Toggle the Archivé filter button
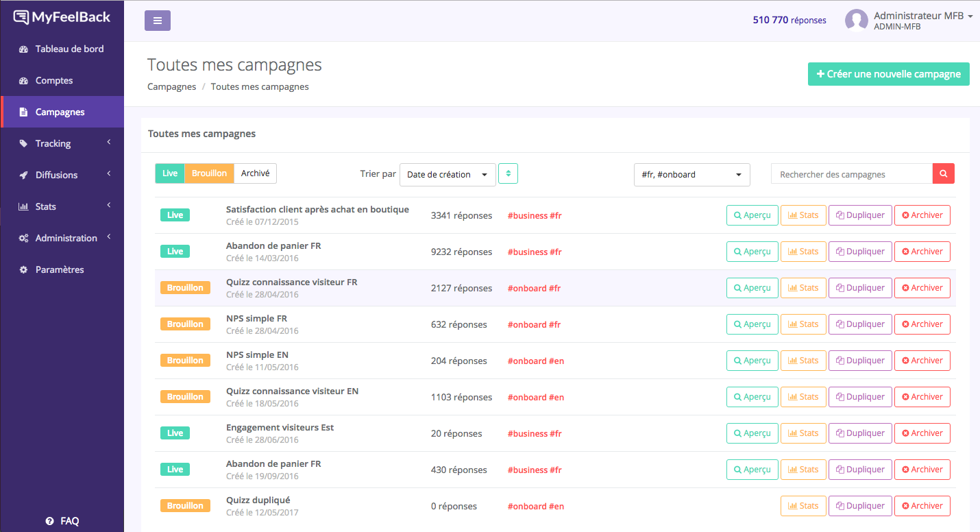 [255, 173]
